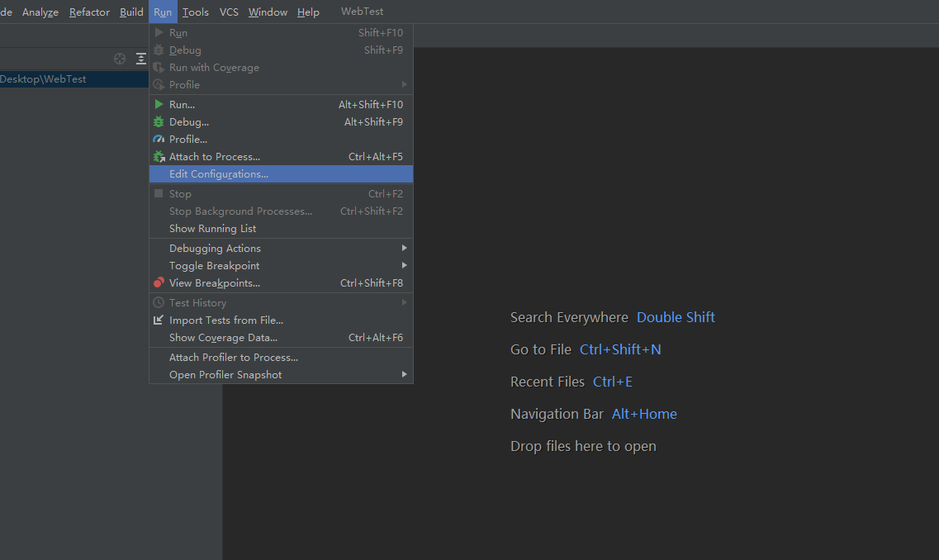939x560 pixels.
Task: Click the collapse all icon in project panel
Action: click(140, 58)
